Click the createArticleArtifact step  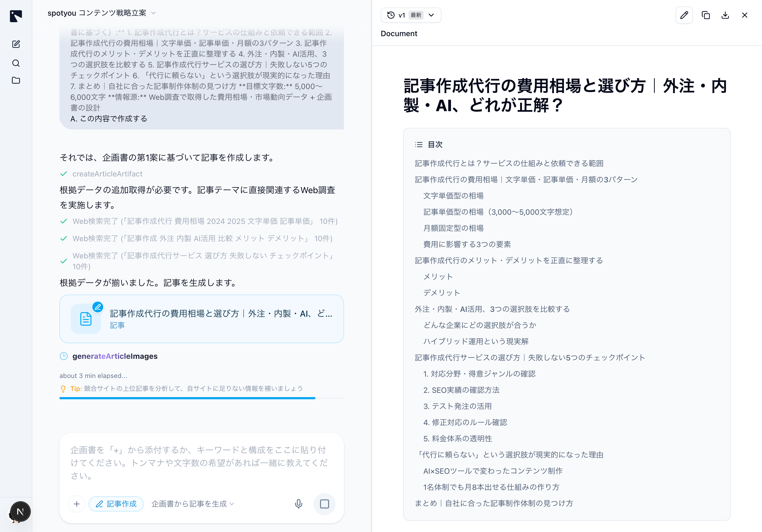107,174
